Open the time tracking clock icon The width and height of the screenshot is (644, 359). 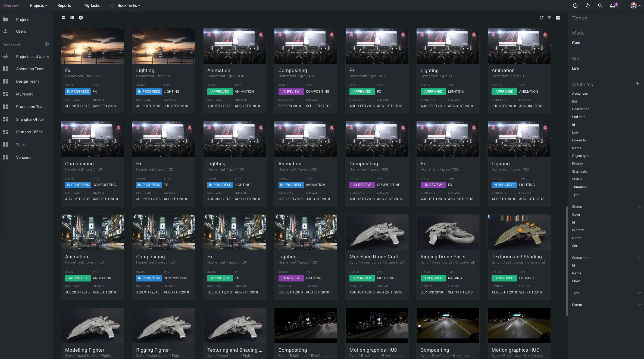[575, 5]
